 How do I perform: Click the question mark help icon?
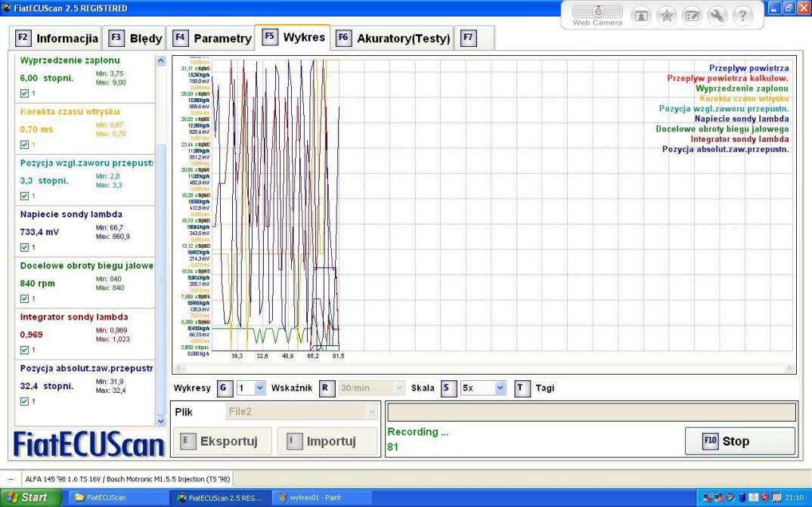click(742, 16)
